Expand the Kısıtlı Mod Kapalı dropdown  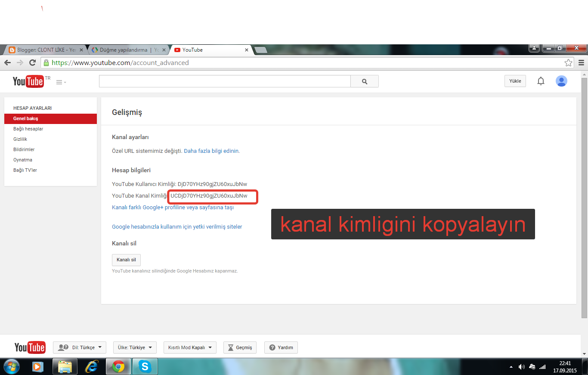190,347
